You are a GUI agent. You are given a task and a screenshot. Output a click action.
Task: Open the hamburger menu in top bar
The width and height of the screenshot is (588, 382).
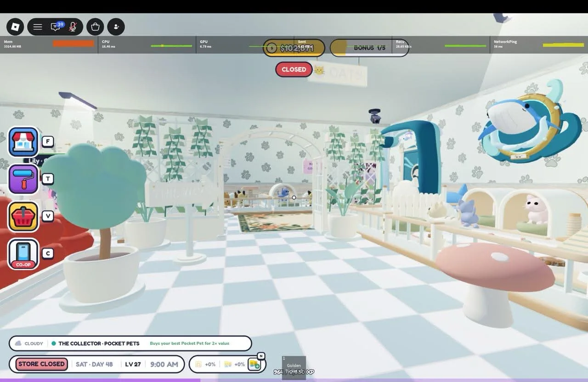[38, 27]
